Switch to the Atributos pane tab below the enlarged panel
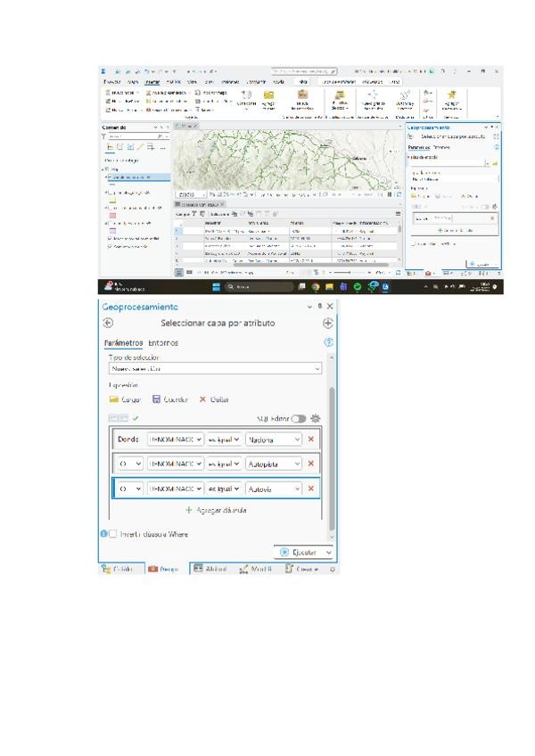The height and width of the screenshot is (756, 535). 210,569
